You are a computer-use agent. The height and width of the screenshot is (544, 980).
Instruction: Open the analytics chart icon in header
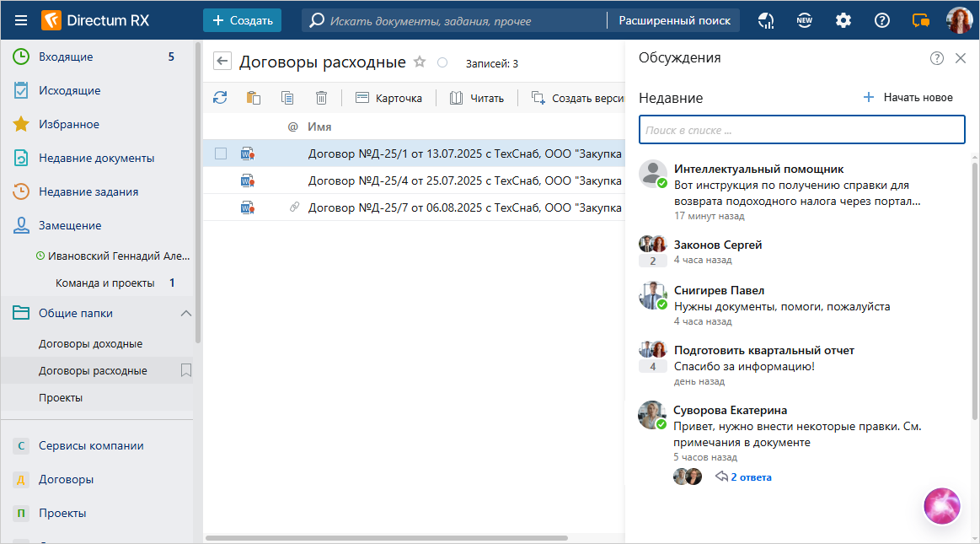[766, 20]
